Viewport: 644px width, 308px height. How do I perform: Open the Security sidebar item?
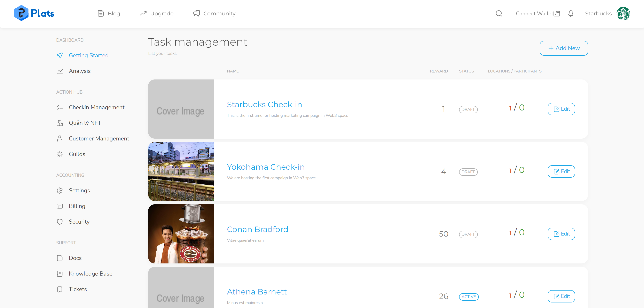[79, 222]
